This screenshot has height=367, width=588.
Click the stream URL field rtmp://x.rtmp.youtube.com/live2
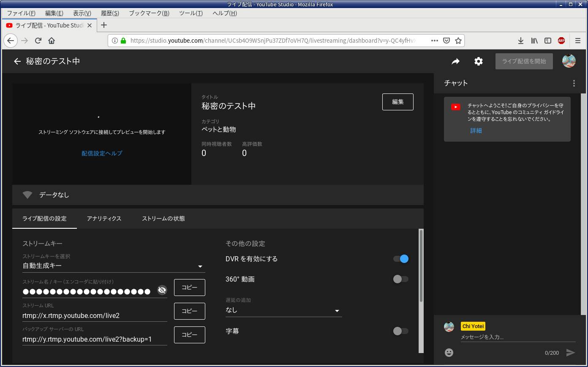point(95,315)
